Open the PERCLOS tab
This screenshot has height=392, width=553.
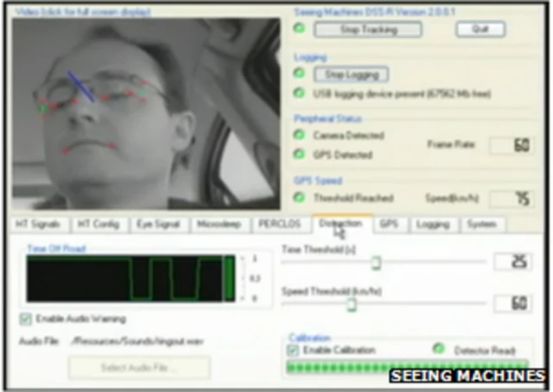[x=279, y=224]
